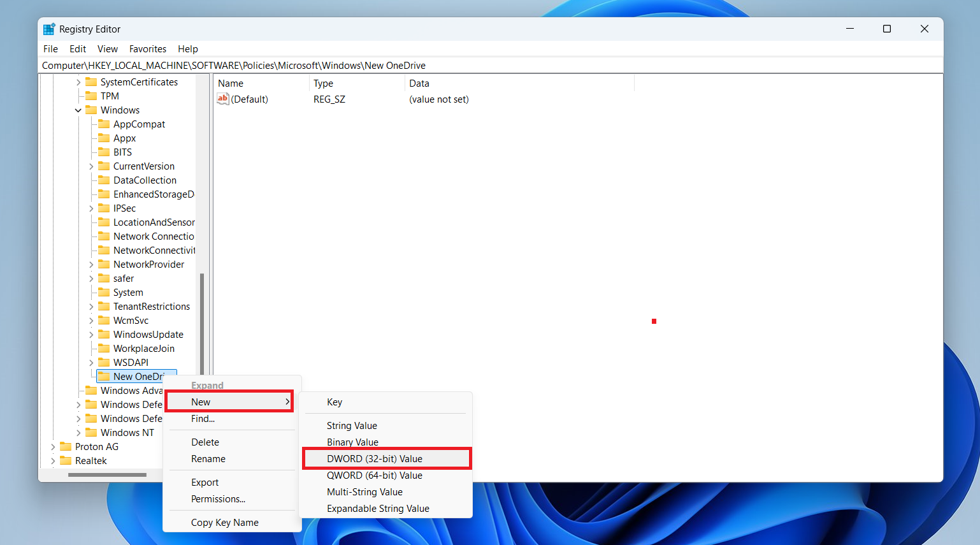Viewport: 980px width, 545px height.
Task: Click the WcmSvc folder icon
Action: (x=104, y=320)
